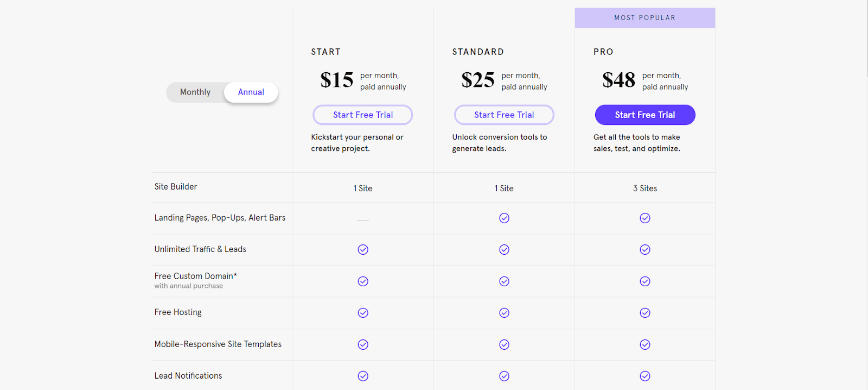Click Pro plan Lead Notifications checkmark icon

point(645,376)
